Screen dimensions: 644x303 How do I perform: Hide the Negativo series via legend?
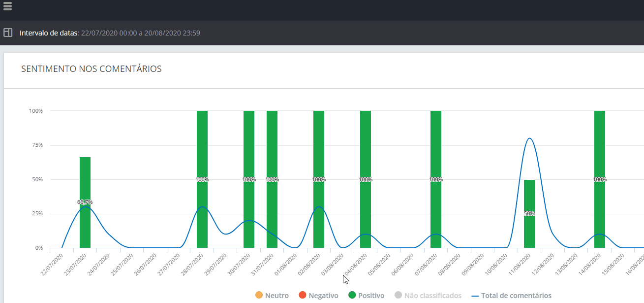click(x=318, y=296)
